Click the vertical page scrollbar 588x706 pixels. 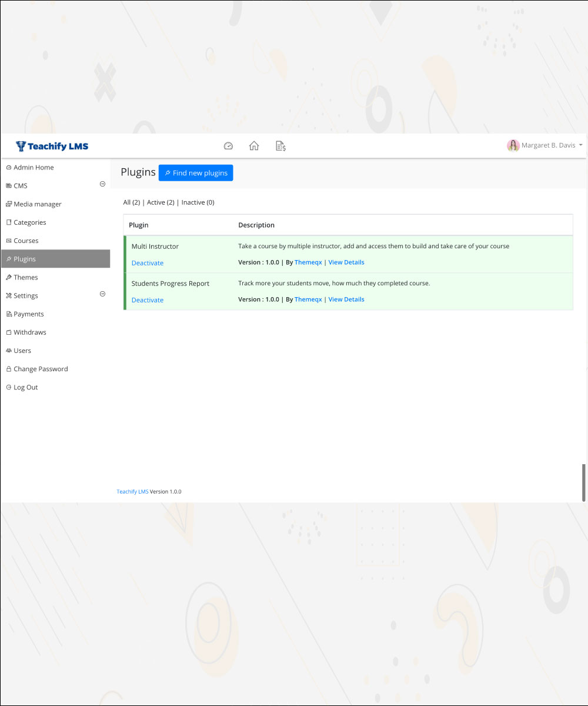[584, 482]
